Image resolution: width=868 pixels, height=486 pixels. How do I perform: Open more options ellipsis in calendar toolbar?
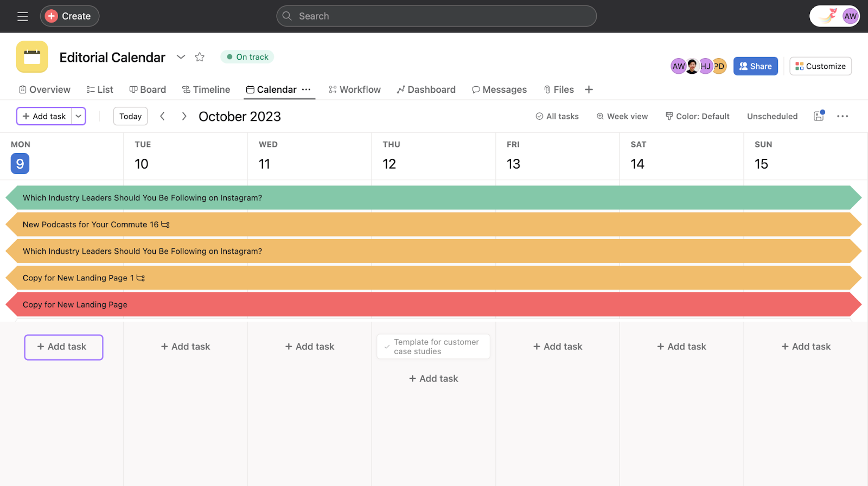click(x=843, y=116)
